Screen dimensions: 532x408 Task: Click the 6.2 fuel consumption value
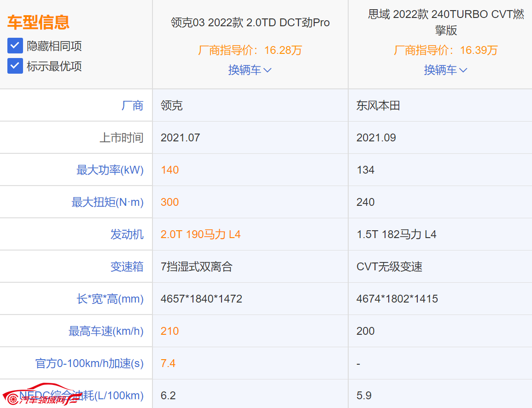168,396
